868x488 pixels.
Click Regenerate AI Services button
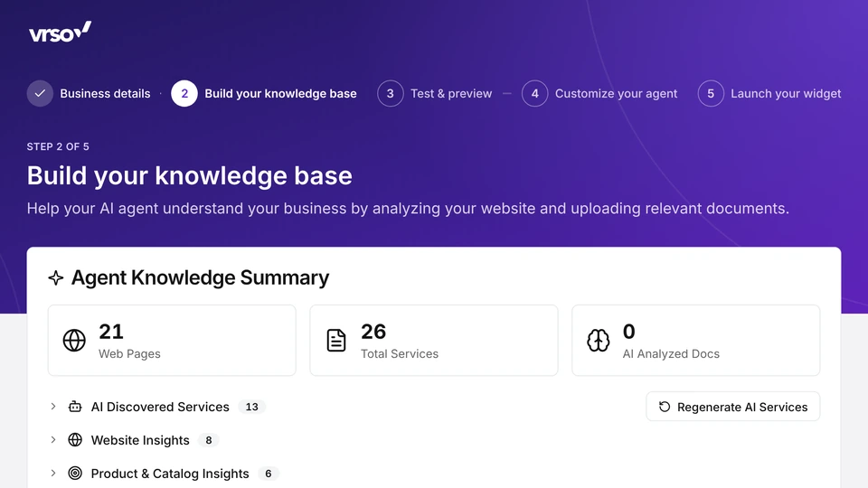733,407
